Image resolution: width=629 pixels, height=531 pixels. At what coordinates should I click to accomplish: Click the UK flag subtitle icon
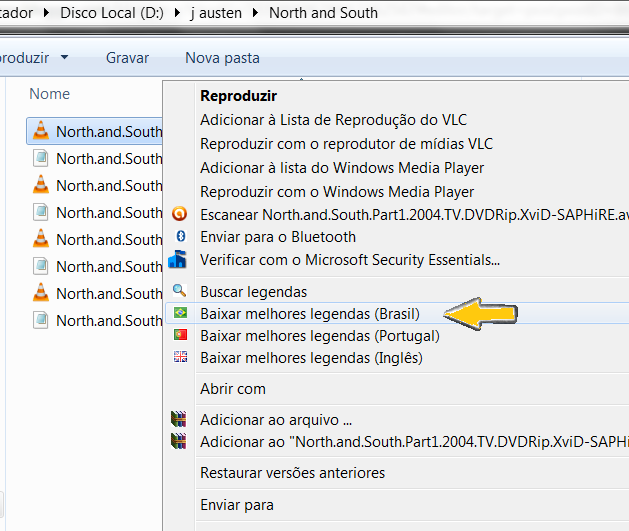click(x=180, y=357)
